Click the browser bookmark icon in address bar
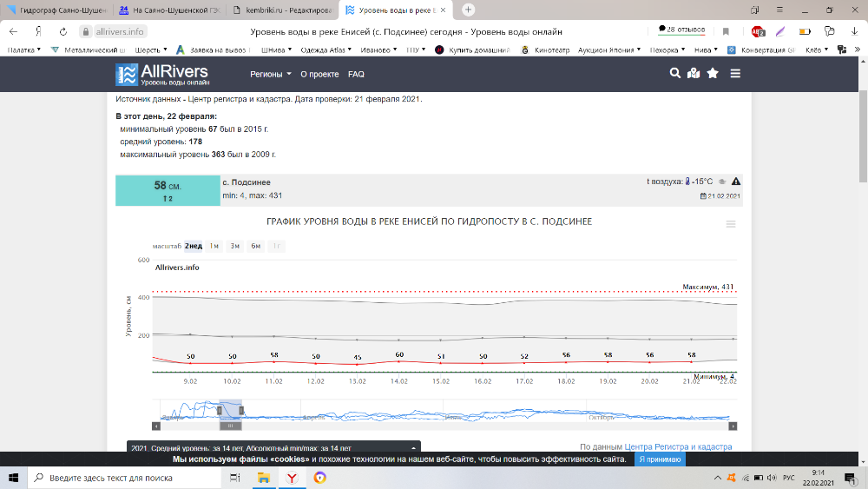This screenshot has height=489, width=868. point(726,31)
